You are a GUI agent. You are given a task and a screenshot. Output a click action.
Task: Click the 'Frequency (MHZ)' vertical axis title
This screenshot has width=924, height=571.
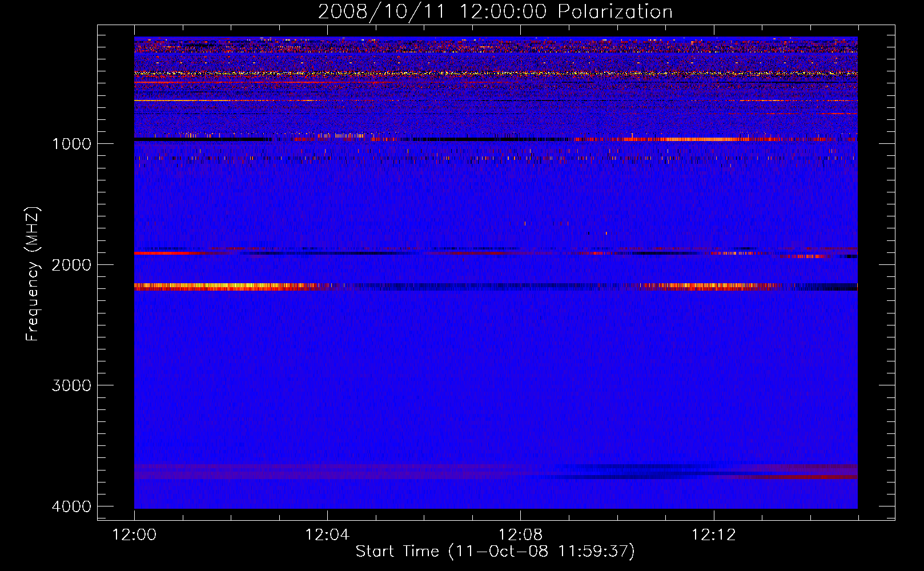[33, 274]
